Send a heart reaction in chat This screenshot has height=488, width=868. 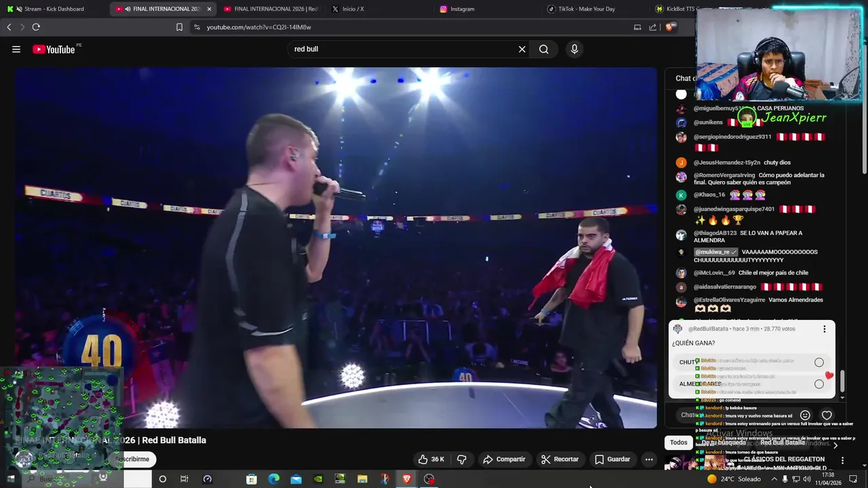point(827,415)
